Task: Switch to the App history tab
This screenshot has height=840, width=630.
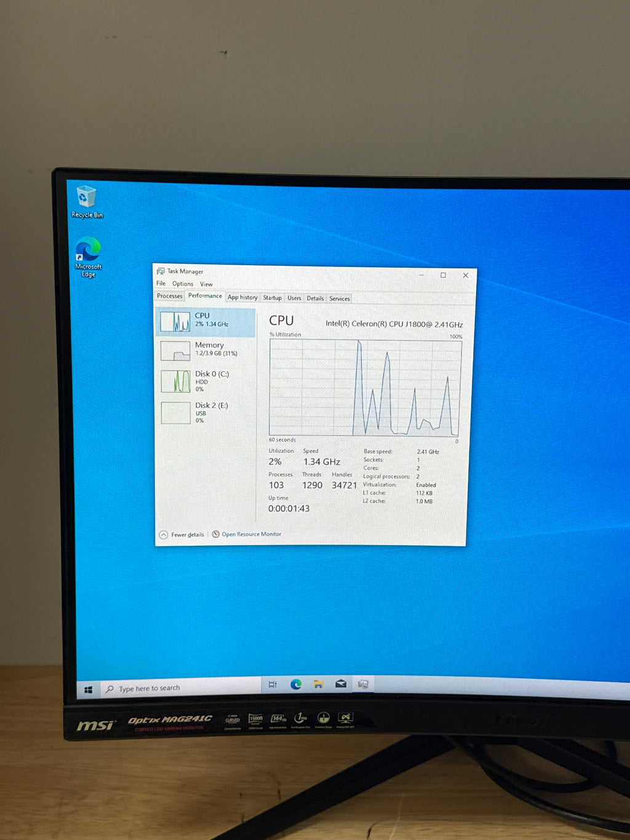Action: (x=242, y=297)
